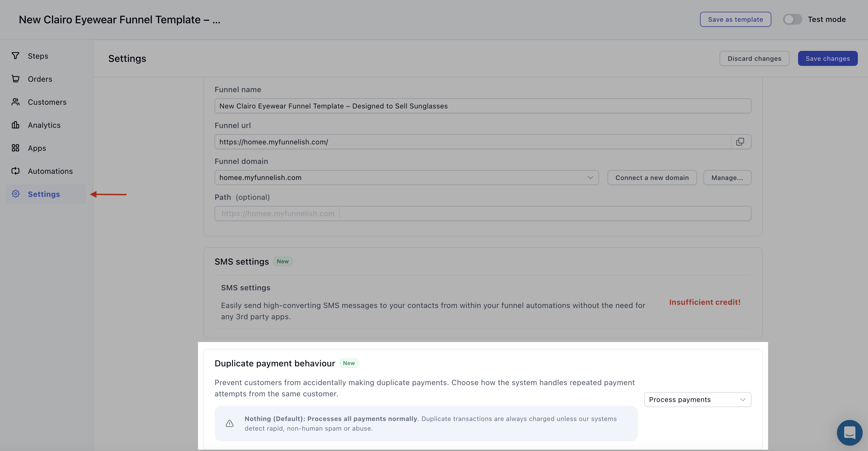This screenshot has height=451, width=868.
Task: Click the Automations loop icon
Action: (x=15, y=171)
